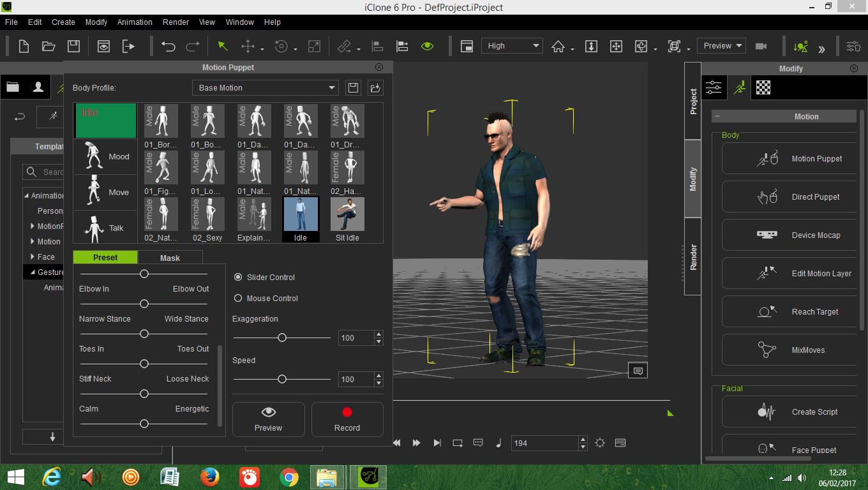
Task: Click the Speed slider handle
Action: tap(282, 379)
